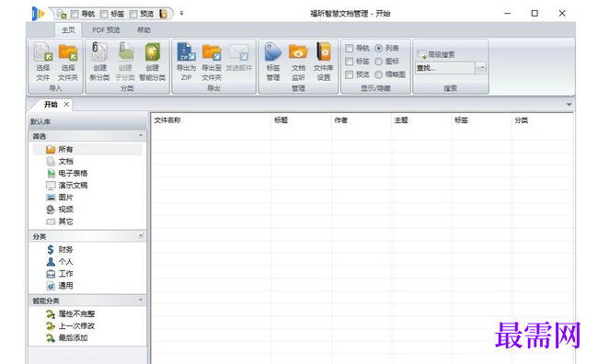This screenshot has height=364, width=598.
Task: Collapse the 分类 category section
Action: pyautogui.click(x=141, y=236)
